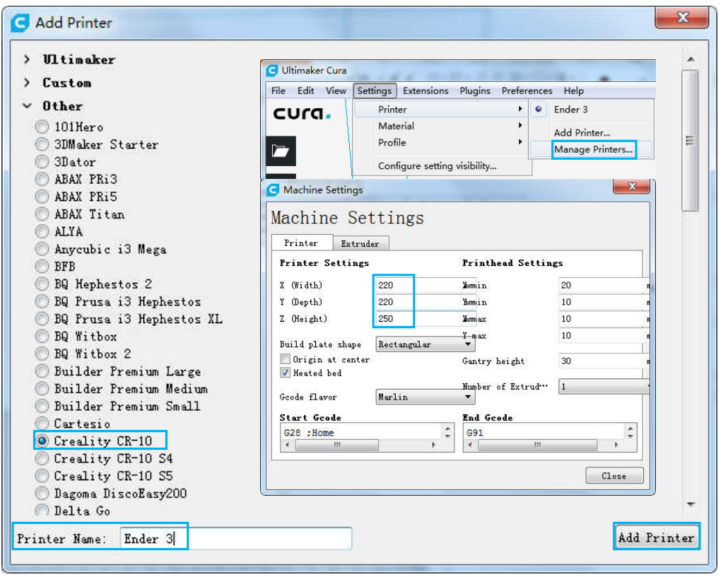This screenshot has width=728, height=577.
Task: Expand the Ultimaker printer category
Action: click(x=27, y=59)
